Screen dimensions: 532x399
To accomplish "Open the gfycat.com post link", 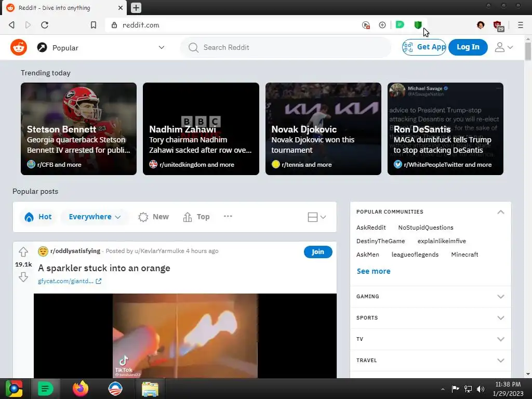I will coord(65,281).
